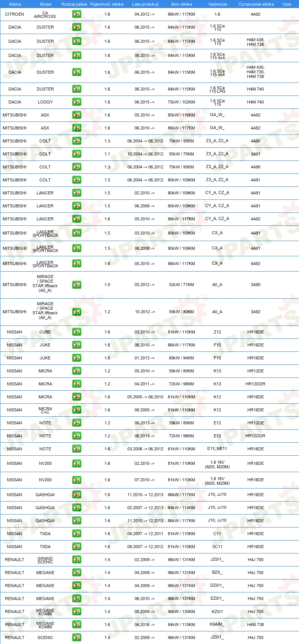The image size is (299, 644).
Task: Click the fuel icon in the Lancer 1.6 row
Action: 76,219
